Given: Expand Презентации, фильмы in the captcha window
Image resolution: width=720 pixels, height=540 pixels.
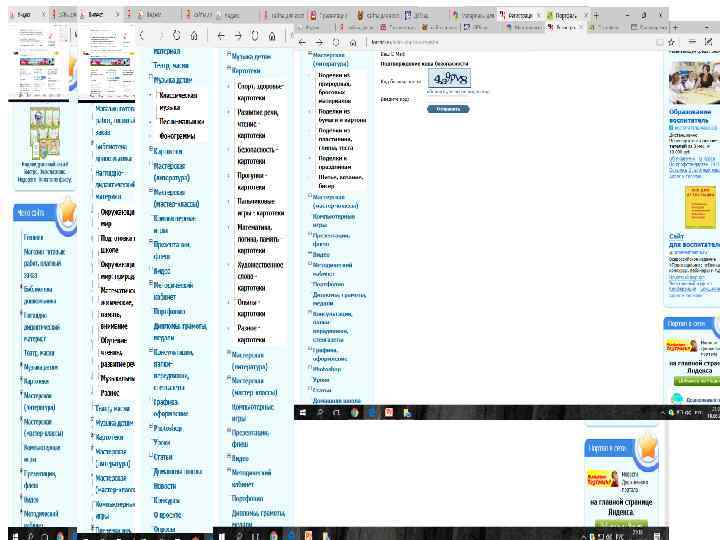Looking at the screenshot, I should pos(309,235).
